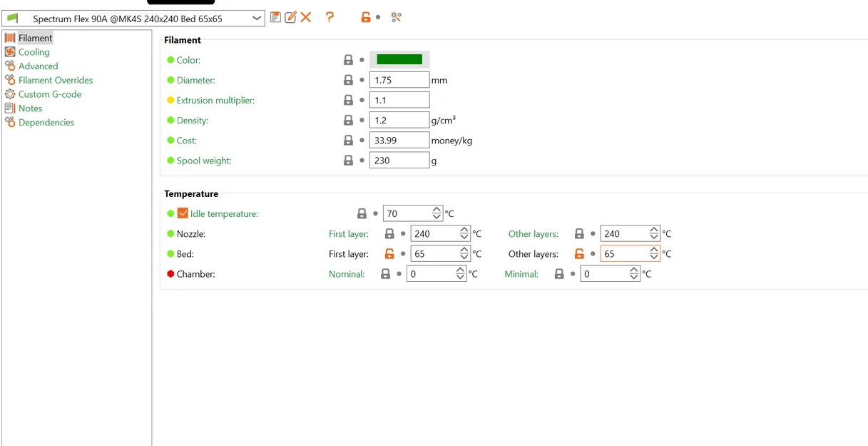This screenshot has height=446, width=868.
Task: Click lock icon for Nozzle Other layers
Action: 579,233
